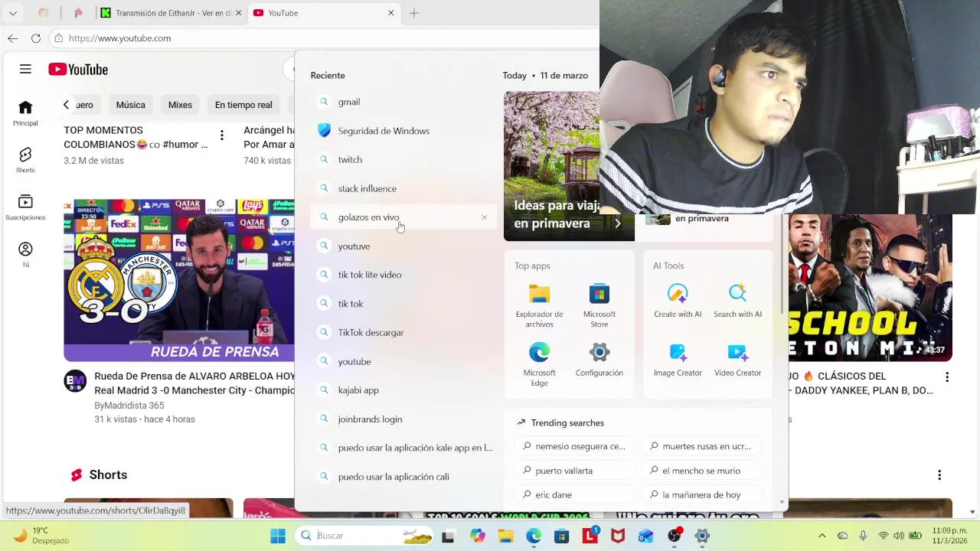
Task: View site info lock icon in address bar
Action: point(58,38)
